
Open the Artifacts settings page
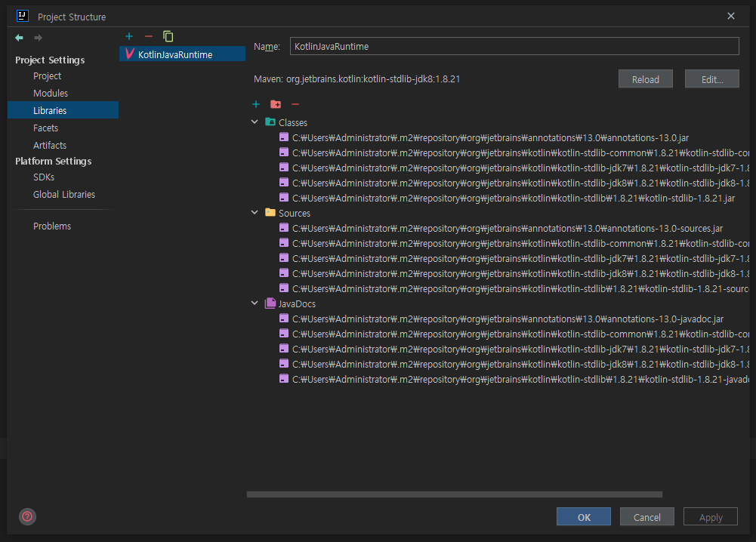click(x=50, y=145)
